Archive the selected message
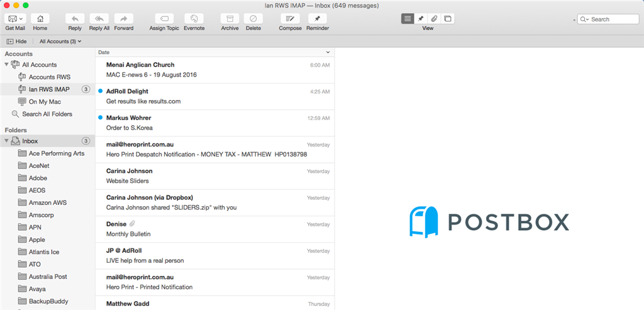The image size is (644, 310). pos(230,19)
